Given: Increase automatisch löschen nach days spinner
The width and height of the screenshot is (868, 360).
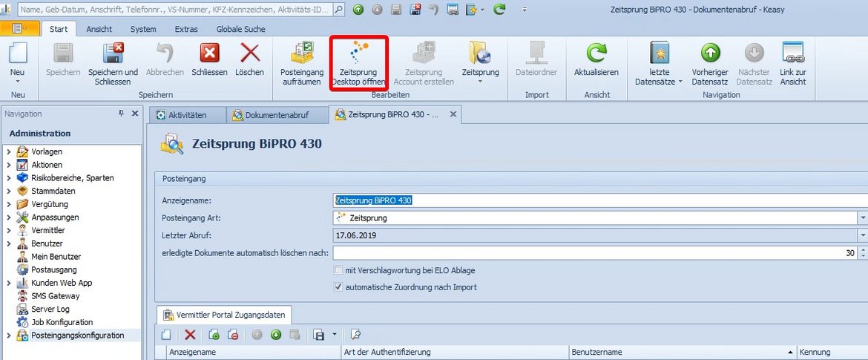Looking at the screenshot, I should point(863,250).
